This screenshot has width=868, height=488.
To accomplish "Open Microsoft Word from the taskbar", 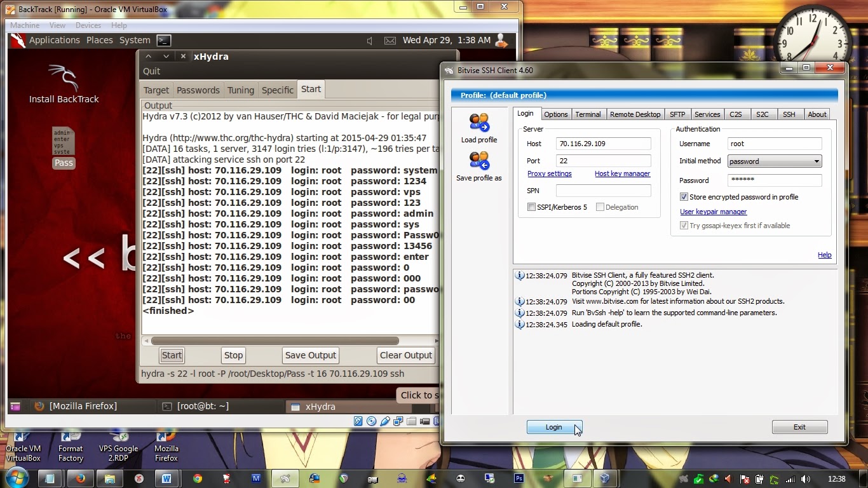I will pos(166,478).
